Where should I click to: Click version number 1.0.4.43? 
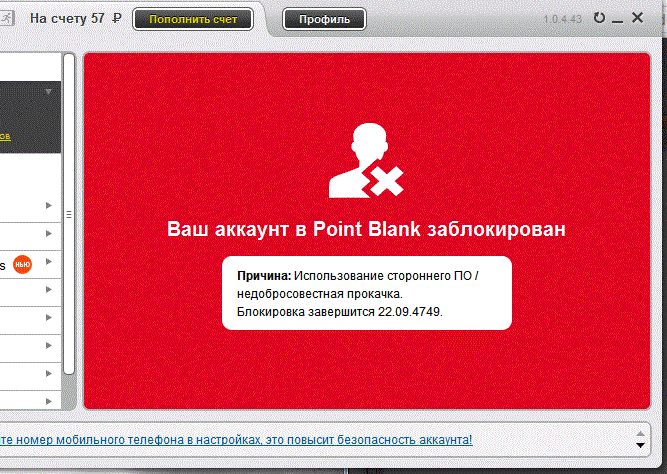(x=562, y=19)
